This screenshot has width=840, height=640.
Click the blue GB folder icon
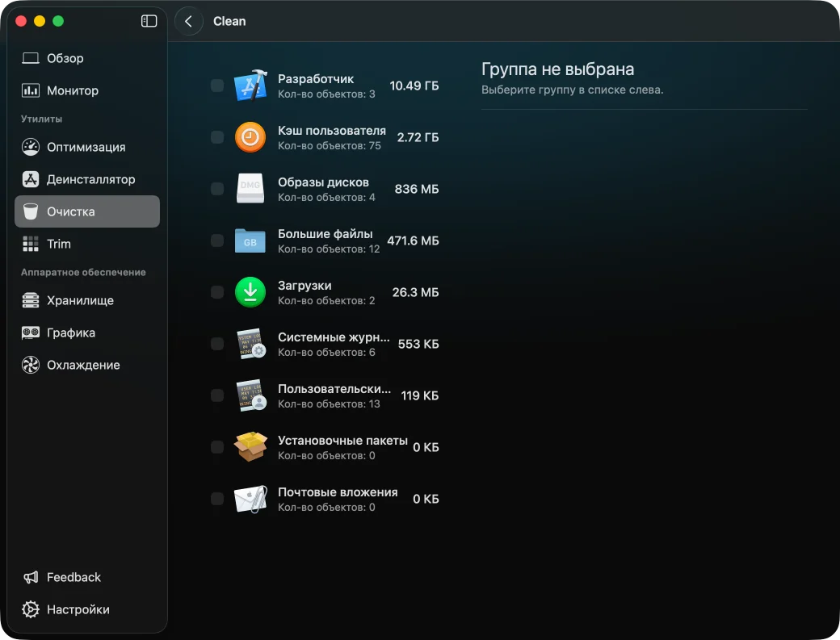coord(250,241)
